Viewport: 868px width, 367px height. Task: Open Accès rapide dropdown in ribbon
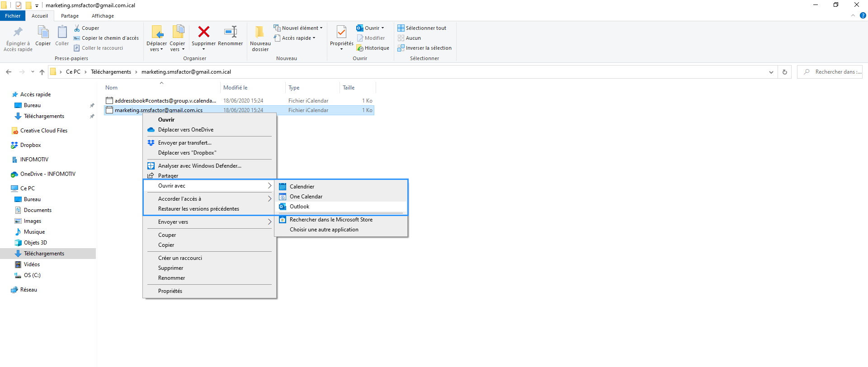[x=294, y=38]
